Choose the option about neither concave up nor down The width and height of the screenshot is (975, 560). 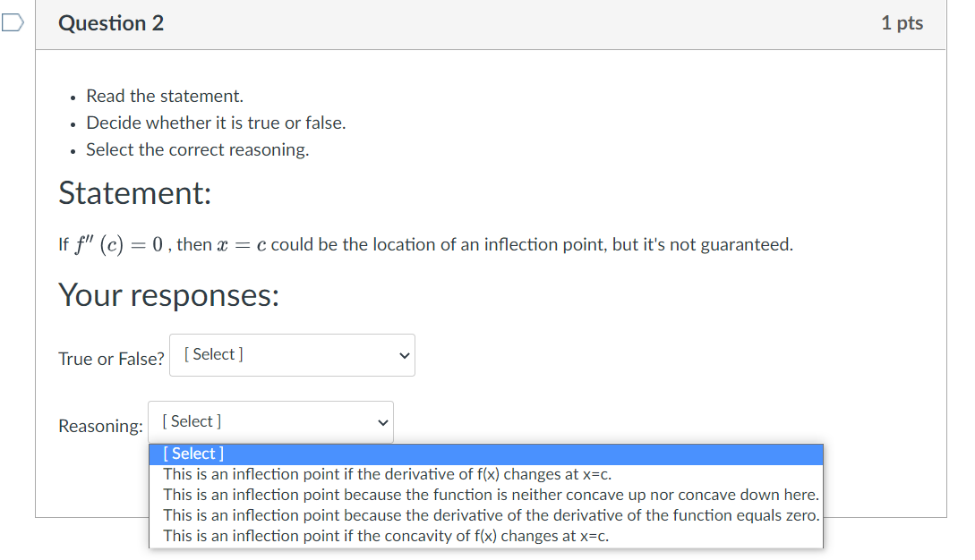tap(491, 495)
